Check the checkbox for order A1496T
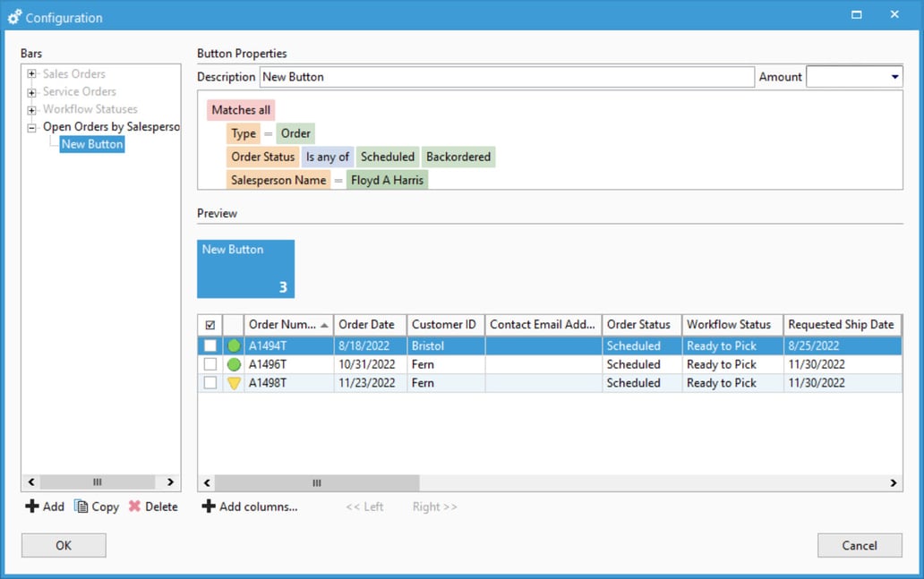The image size is (924, 579). coord(212,364)
